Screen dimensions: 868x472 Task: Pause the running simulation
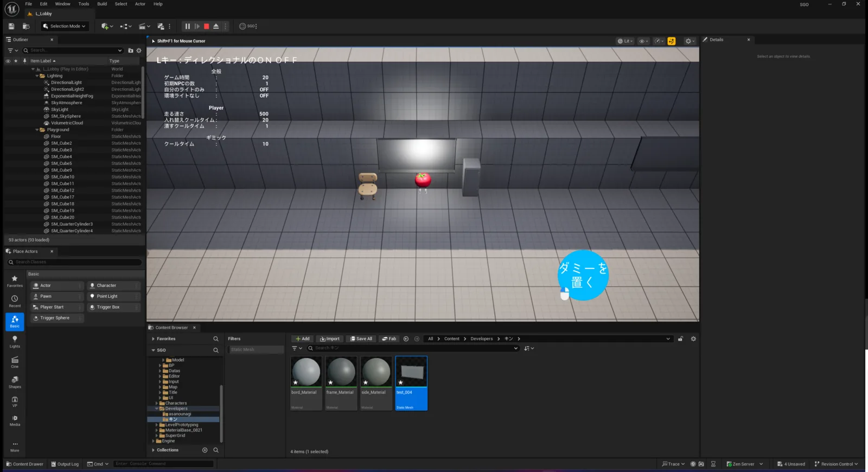pos(188,26)
